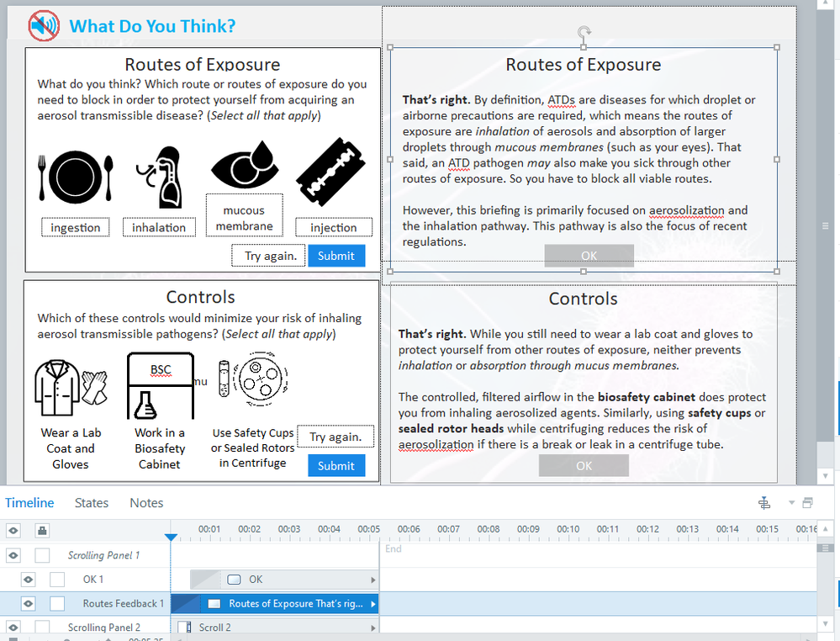Click the 00:05 mark on timeline ruler
840x641 pixels.
[x=369, y=529]
